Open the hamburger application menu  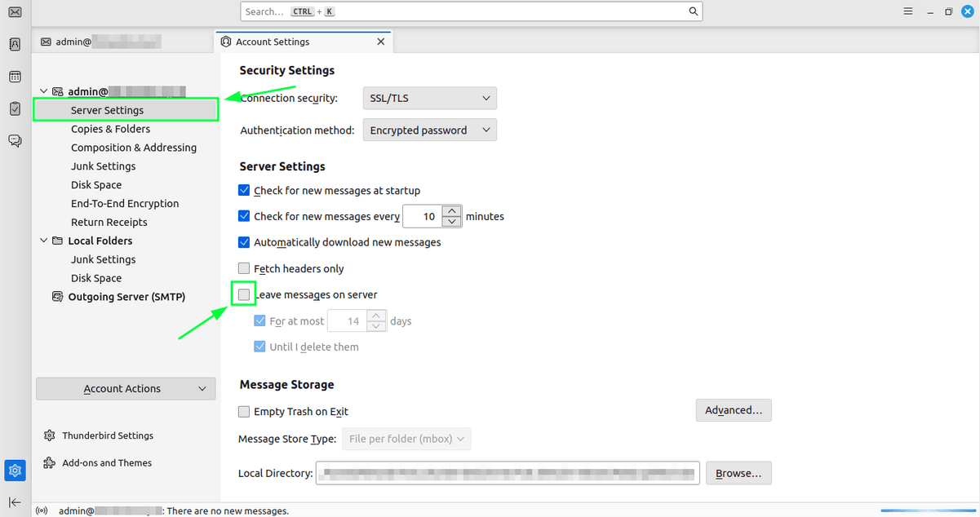(x=908, y=11)
